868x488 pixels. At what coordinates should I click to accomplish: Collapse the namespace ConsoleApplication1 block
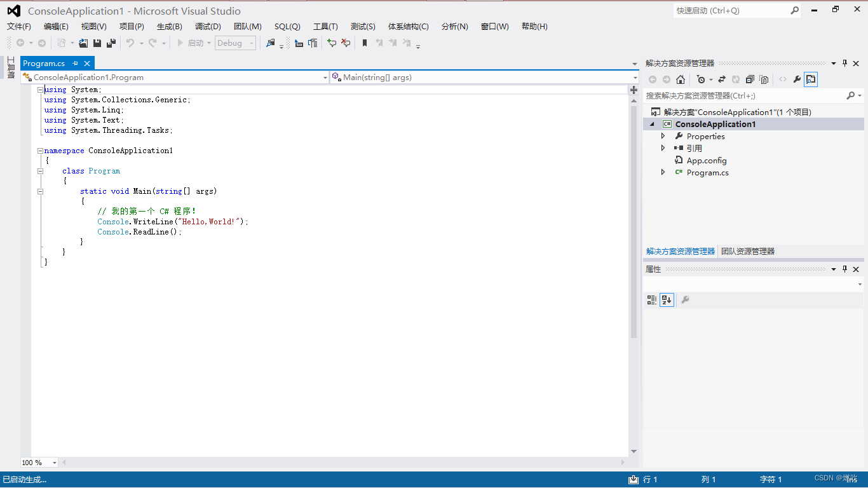[x=40, y=151]
